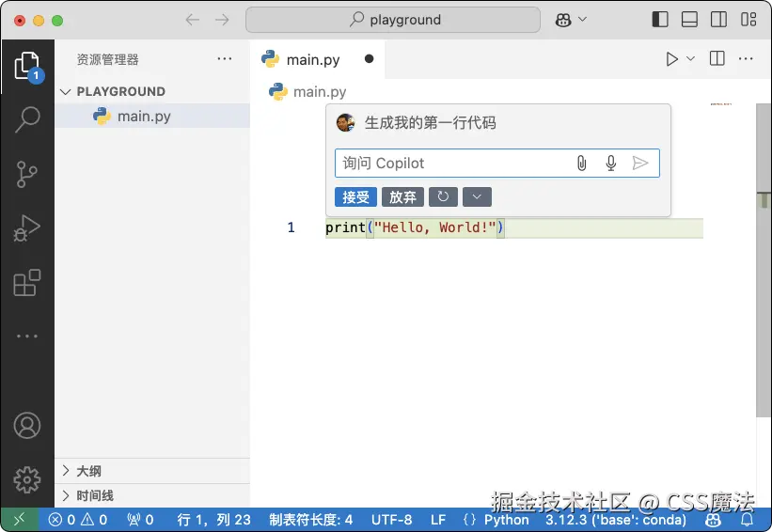Expand the 时间线 timeline section
This screenshot has width=772, height=532.
pyautogui.click(x=152, y=495)
